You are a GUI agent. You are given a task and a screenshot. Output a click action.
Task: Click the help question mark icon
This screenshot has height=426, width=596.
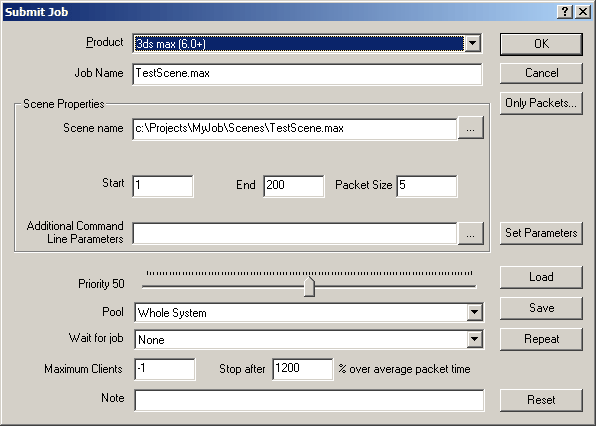point(565,12)
